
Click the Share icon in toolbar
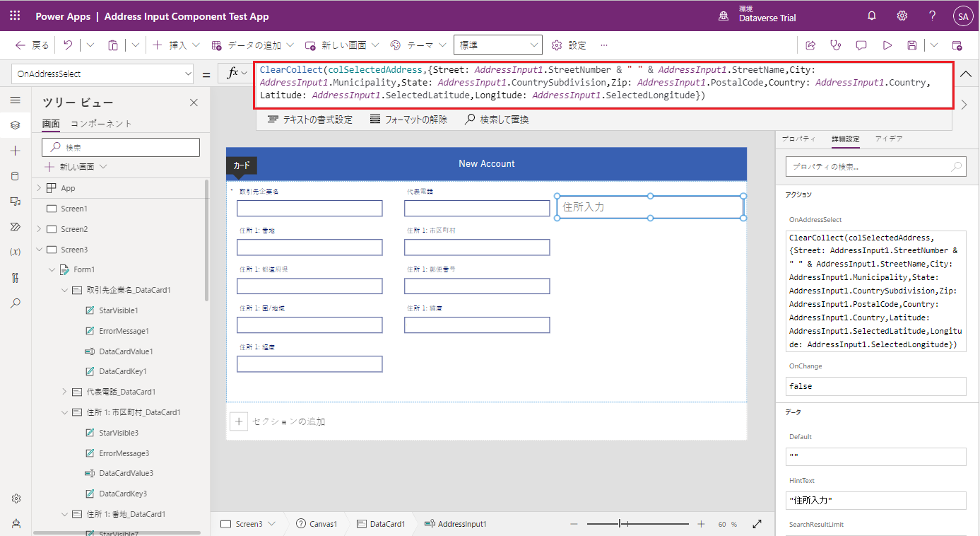click(x=810, y=45)
